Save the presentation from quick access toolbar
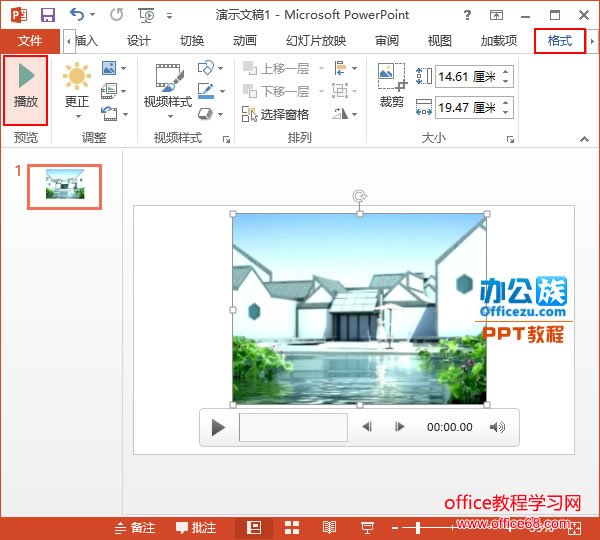Screen dimensions: 600x540 (x=47, y=16)
